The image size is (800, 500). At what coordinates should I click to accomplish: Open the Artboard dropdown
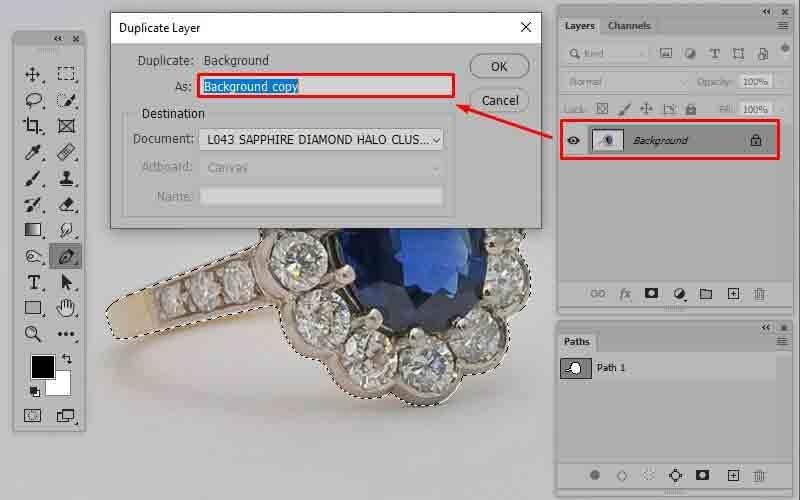[x=321, y=167]
